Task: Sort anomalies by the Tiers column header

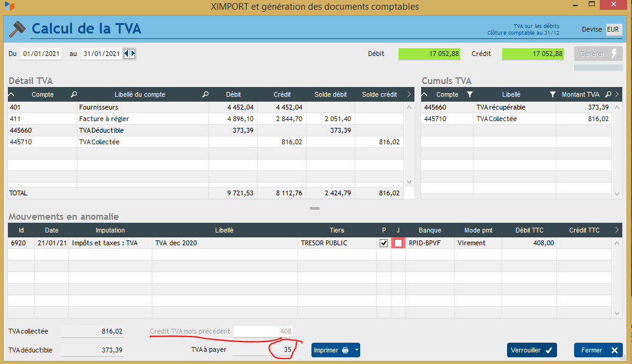Action: [x=336, y=230]
